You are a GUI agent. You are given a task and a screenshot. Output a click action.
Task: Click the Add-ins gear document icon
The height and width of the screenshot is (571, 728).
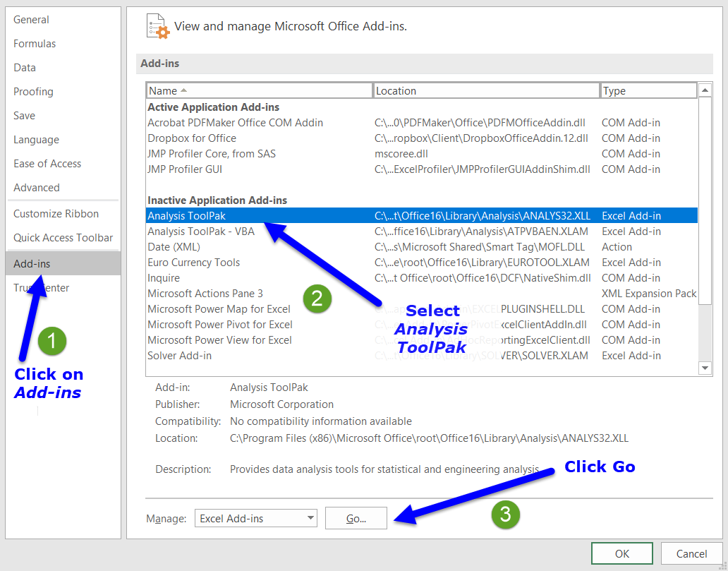click(x=158, y=26)
